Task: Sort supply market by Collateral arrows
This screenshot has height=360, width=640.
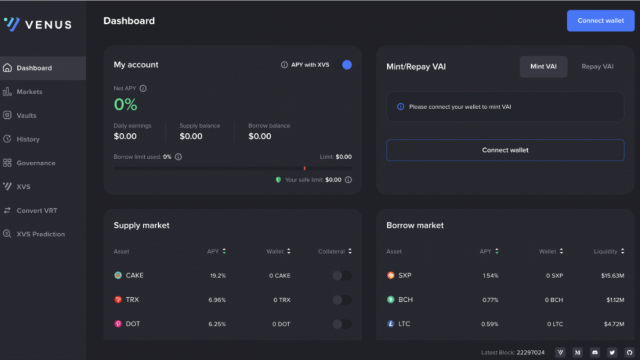Action: click(x=350, y=251)
